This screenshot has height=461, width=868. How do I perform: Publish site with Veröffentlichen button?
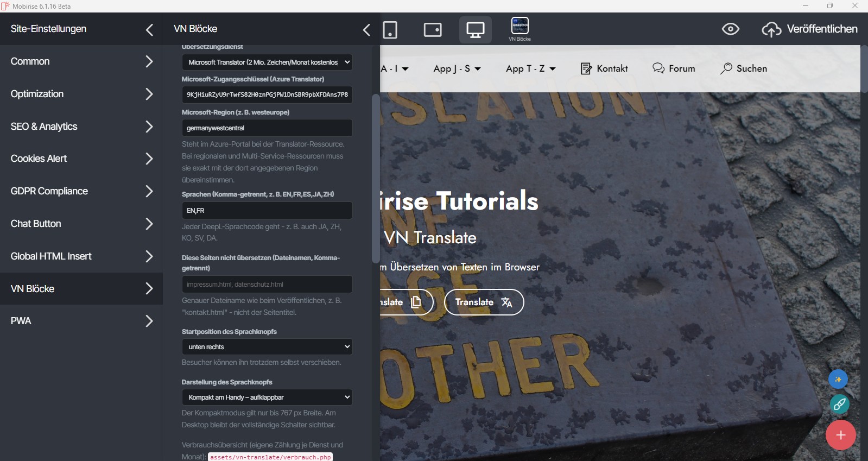coord(809,29)
